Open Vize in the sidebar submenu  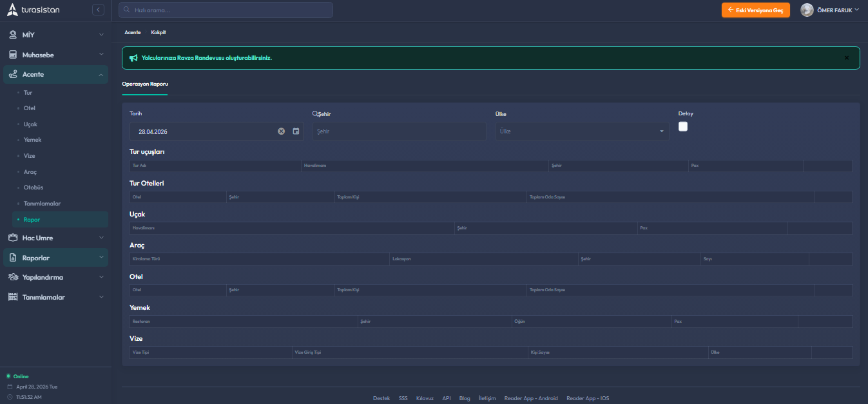pos(30,156)
